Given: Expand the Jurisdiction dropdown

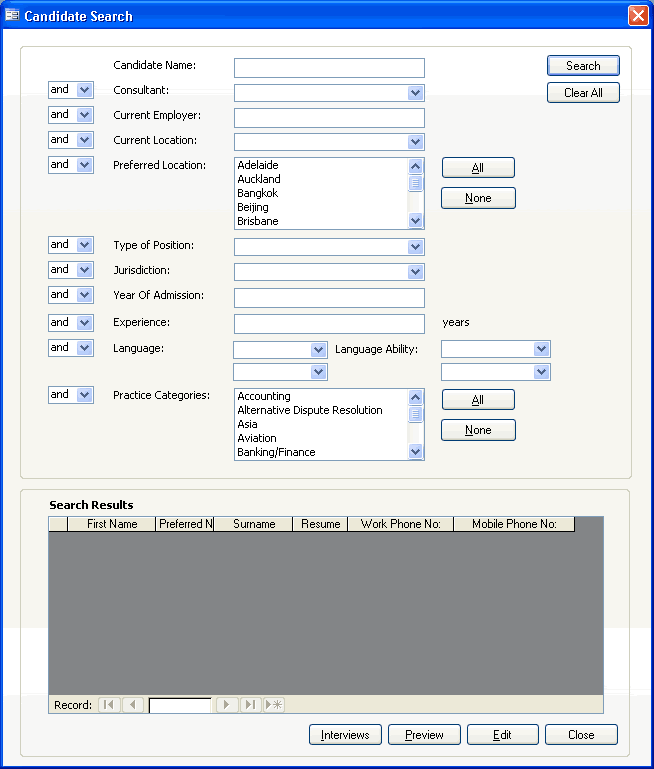Looking at the screenshot, I should click(x=416, y=272).
